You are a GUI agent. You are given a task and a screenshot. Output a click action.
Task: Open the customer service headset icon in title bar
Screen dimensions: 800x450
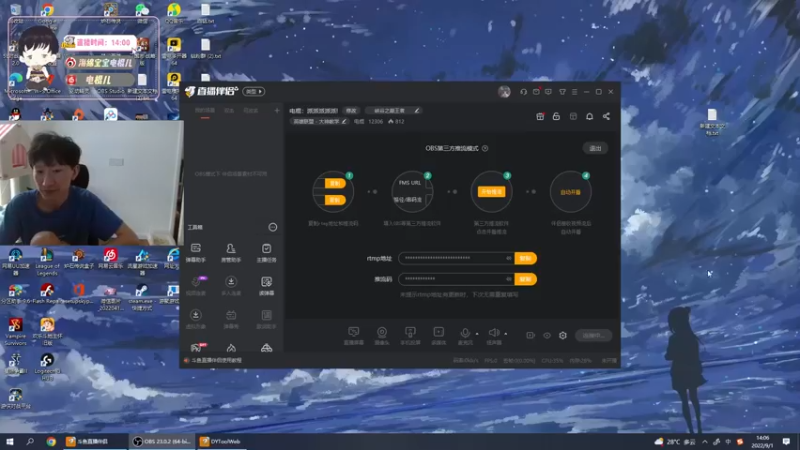523,92
